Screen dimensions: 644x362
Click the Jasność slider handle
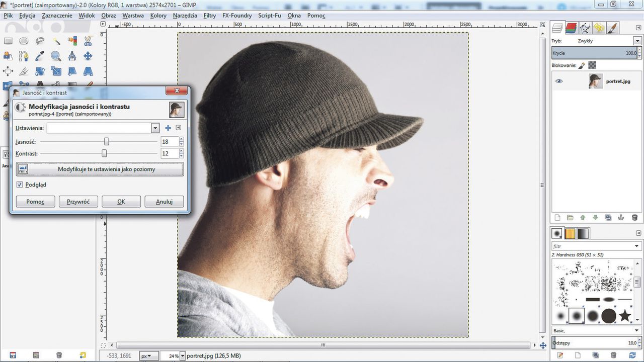[x=107, y=142]
